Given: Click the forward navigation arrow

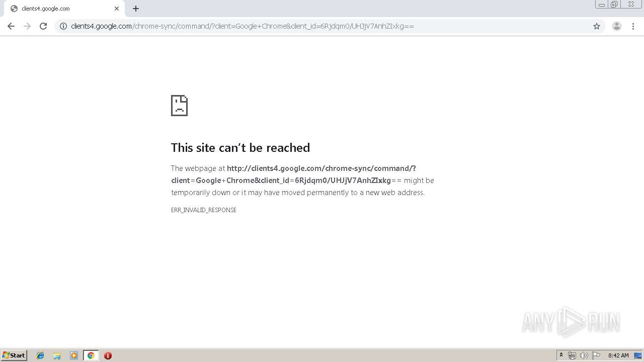Looking at the screenshot, I should (27, 26).
